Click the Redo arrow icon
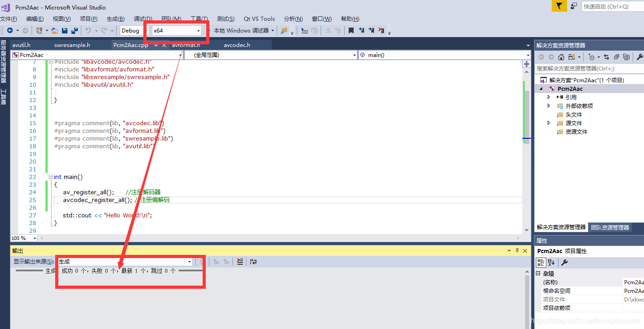The width and height of the screenshot is (644, 329). coord(104,30)
